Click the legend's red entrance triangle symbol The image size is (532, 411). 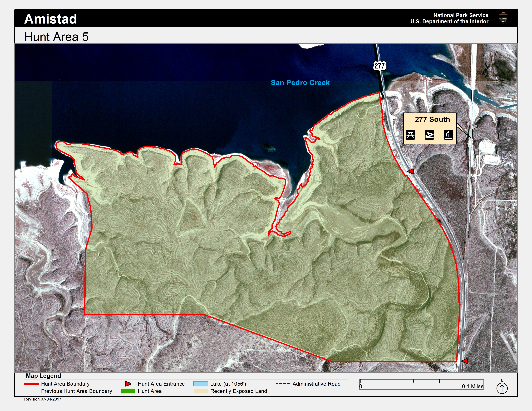click(x=128, y=384)
